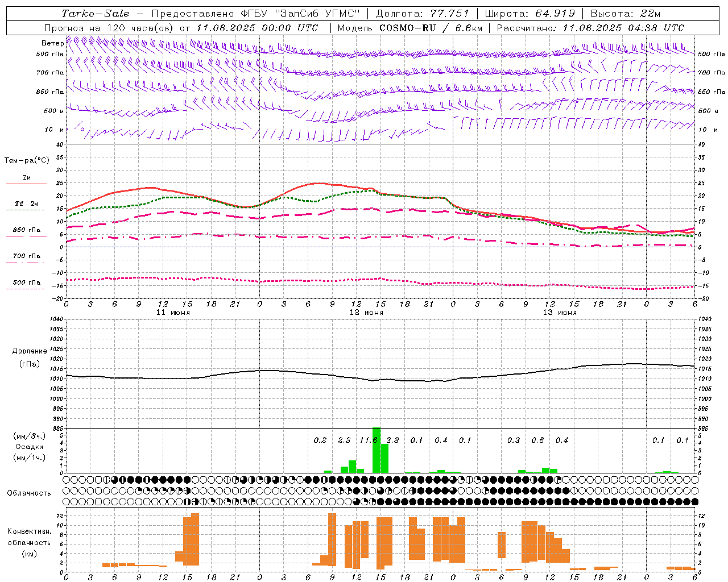
Task: Select the "Облачность" cloud cover label
Action: tap(29, 493)
